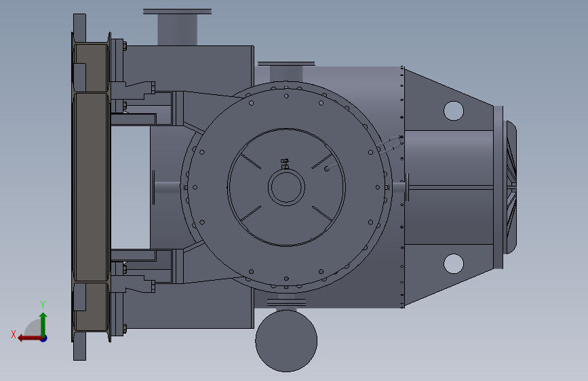Select the central shaft hub of the model
Image resolution: width=588 pixels, height=381 pixels.
(286, 187)
